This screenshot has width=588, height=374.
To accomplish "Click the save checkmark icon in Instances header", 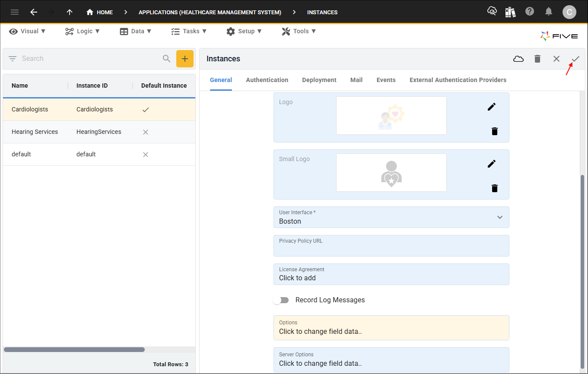I will coord(575,59).
